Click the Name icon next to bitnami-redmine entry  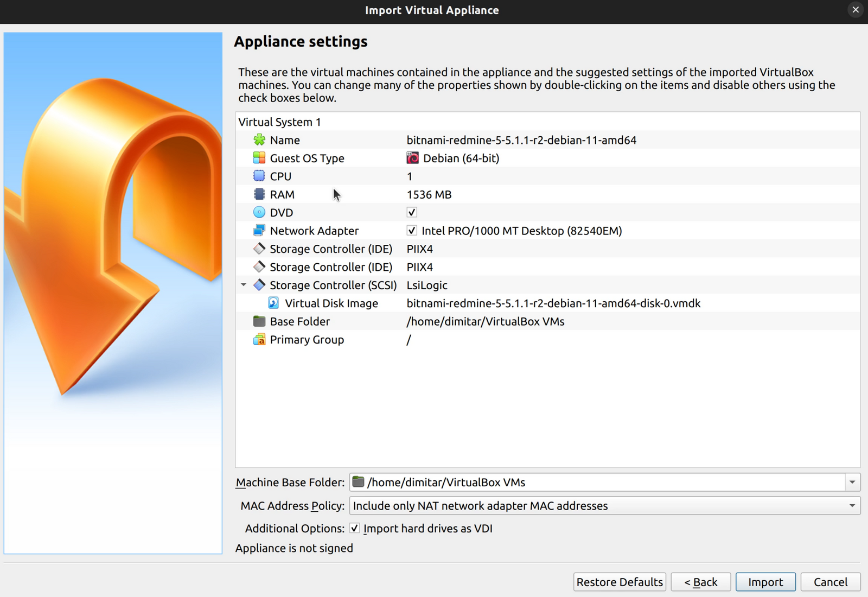[259, 139]
